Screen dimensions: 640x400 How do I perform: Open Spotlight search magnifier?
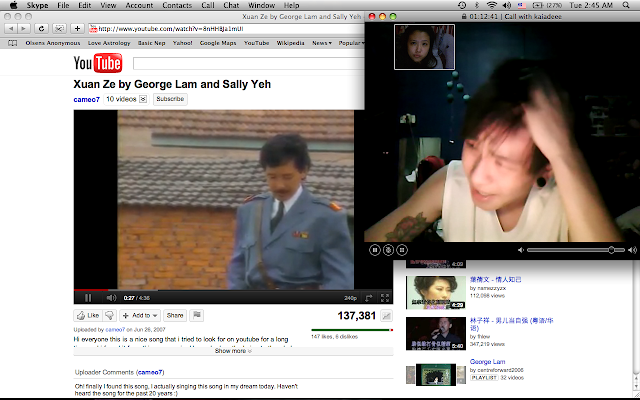point(626,5)
